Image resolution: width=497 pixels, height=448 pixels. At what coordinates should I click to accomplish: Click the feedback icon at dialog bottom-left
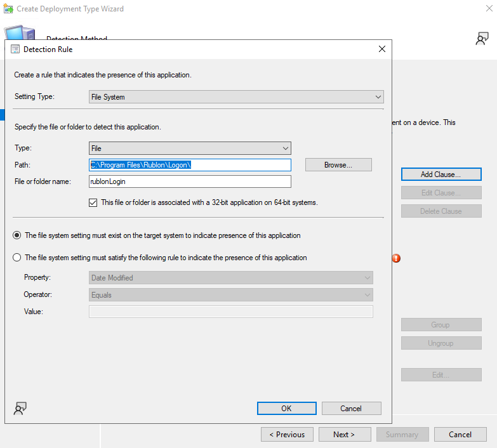[x=20, y=408]
